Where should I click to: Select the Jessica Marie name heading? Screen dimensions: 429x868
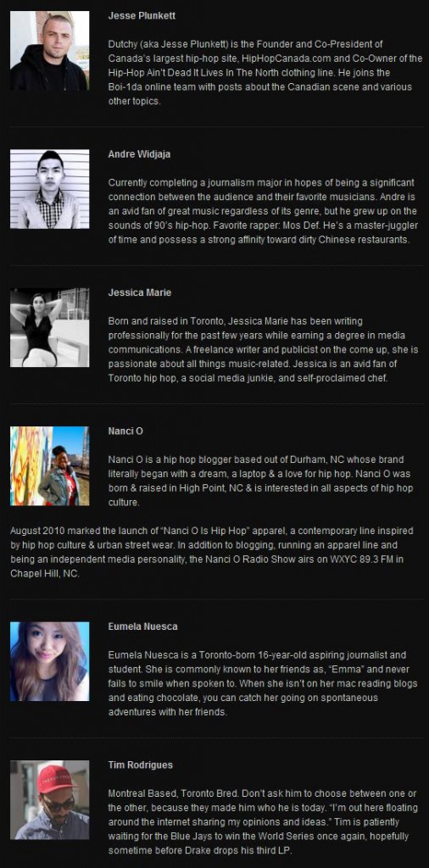point(140,292)
